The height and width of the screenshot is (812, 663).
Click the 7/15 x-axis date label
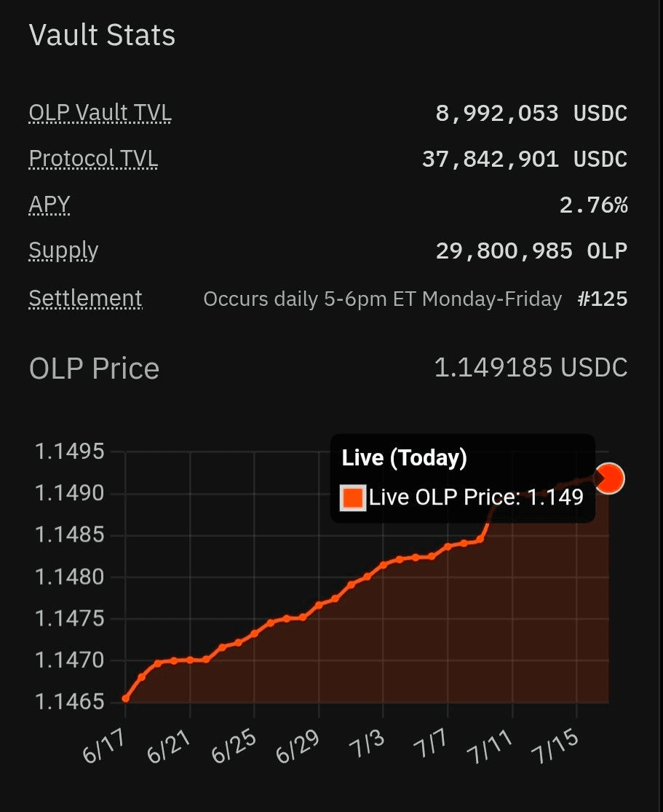tap(555, 747)
